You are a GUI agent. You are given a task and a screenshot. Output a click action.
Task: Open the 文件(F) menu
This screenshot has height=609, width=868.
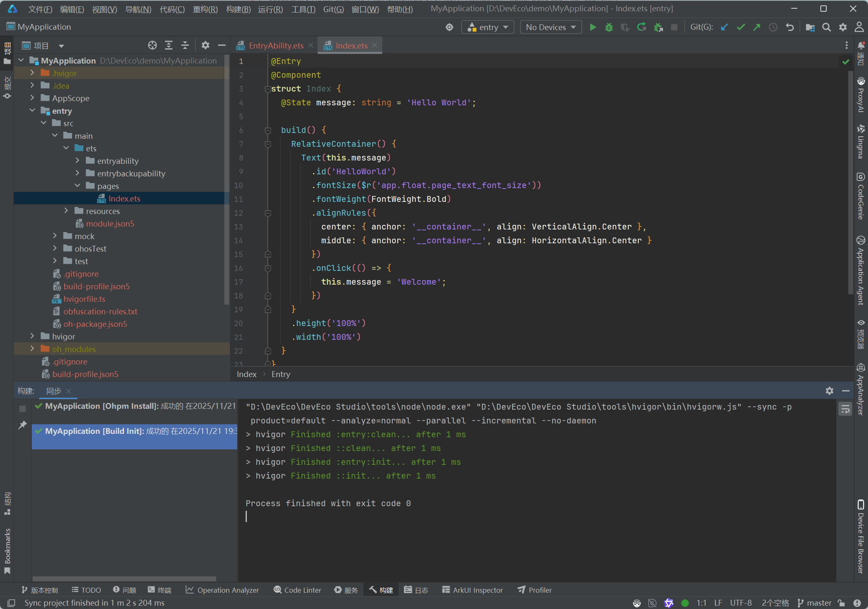tap(40, 9)
